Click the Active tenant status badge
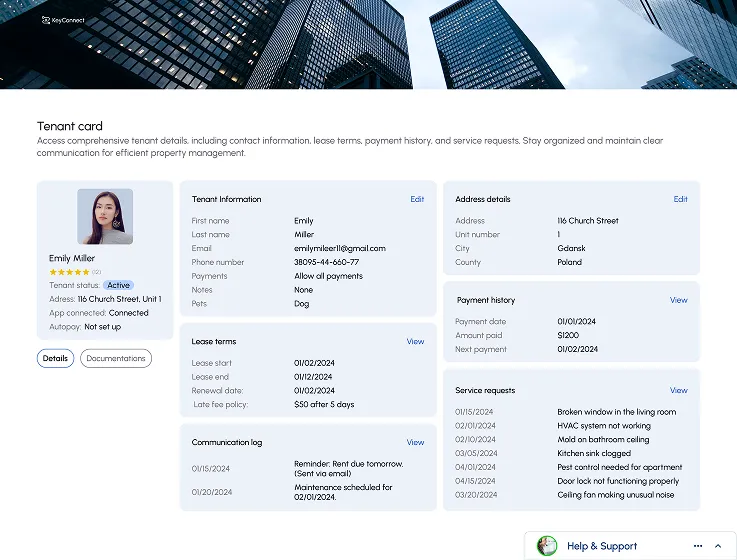This screenshot has width=737, height=560. (x=119, y=286)
